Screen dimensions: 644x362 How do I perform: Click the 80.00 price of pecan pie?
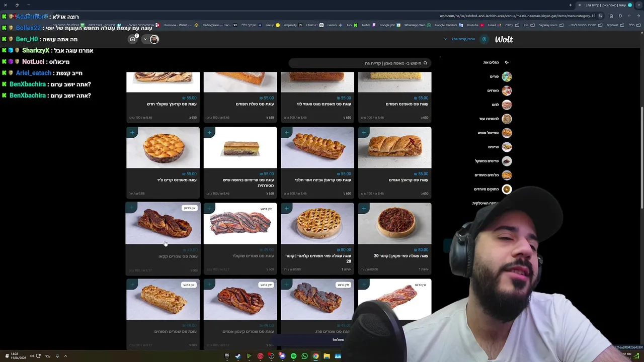point(421,250)
